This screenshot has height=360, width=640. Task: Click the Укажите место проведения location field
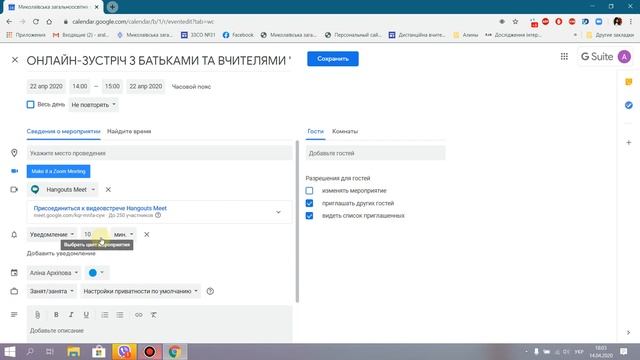160,153
